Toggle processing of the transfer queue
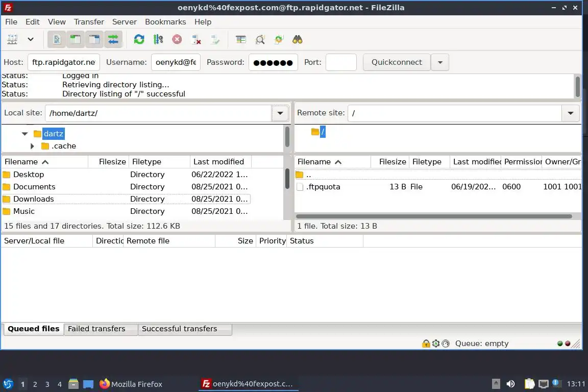 tap(158, 39)
